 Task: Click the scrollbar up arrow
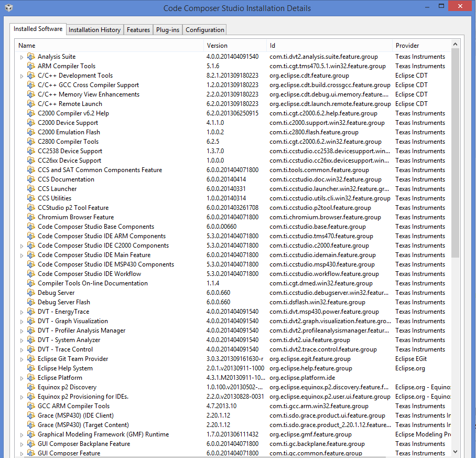[455, 45]
